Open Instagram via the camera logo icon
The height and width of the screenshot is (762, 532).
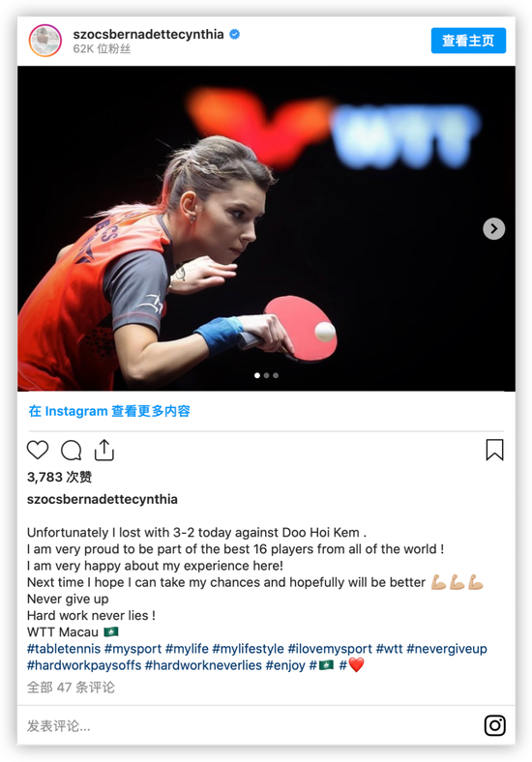495,725
